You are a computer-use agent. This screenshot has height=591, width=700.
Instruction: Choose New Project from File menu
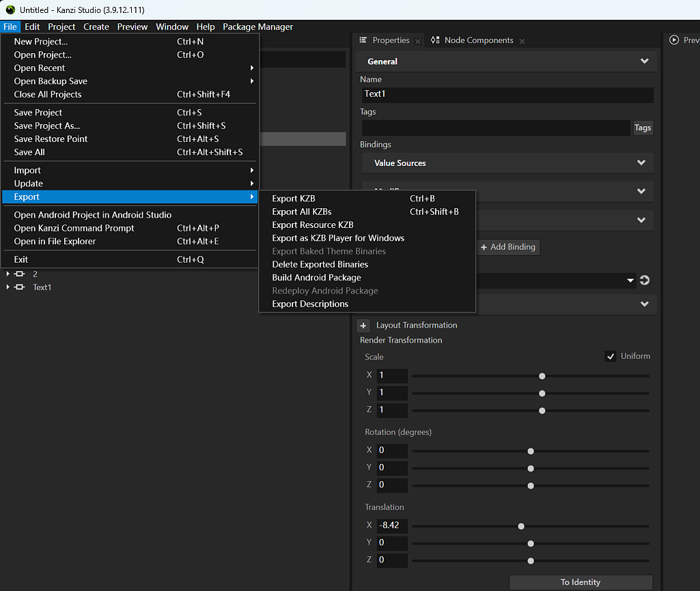pos(130,42)
